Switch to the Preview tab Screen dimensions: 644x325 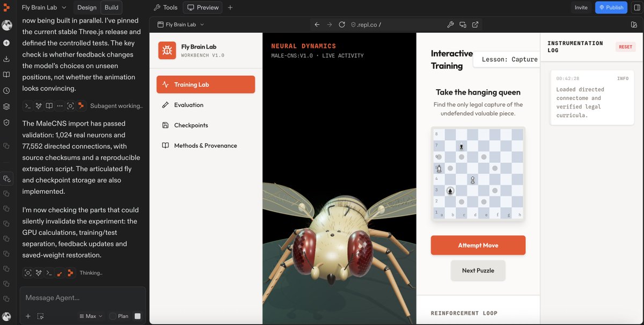click(203, 8)
